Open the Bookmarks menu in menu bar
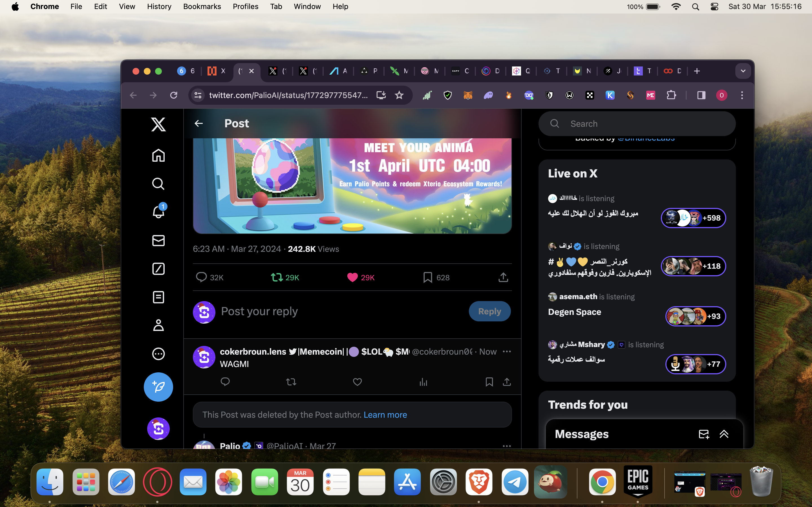This screenshot has height=507, width=812. click(202, 6)
